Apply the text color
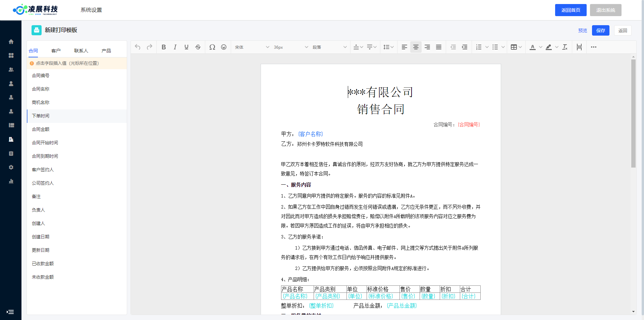Image resolution: width=644 pixels, height=320 pixels. click(533, 47)
